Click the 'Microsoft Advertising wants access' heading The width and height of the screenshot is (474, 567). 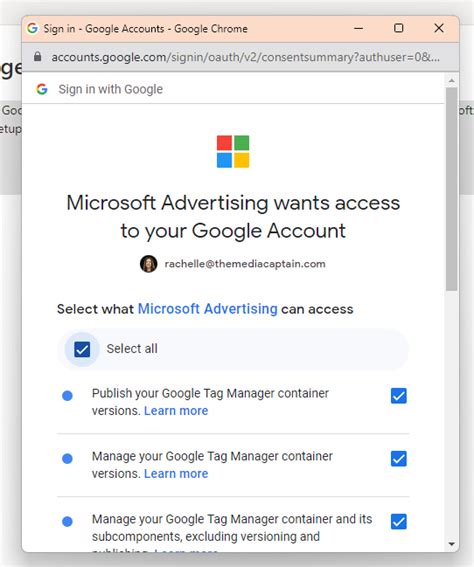pos(233,217)
